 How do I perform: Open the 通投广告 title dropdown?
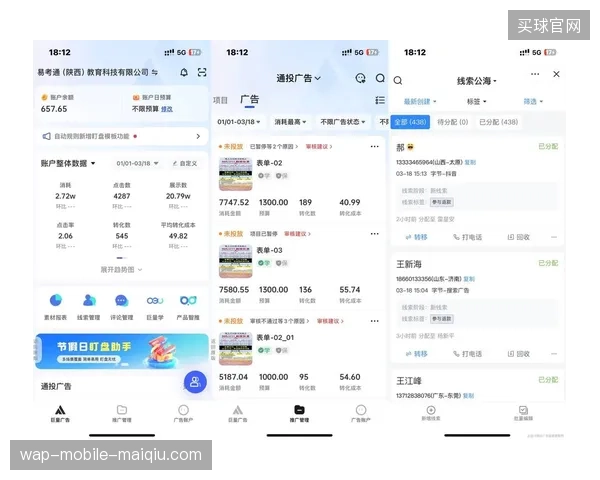[x=298, y=78]
